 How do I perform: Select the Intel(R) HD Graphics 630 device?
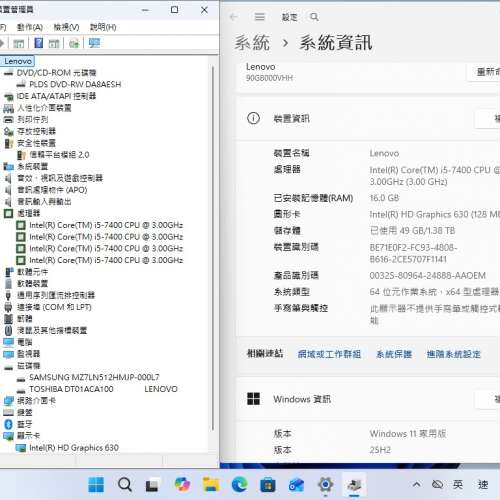(x=74, y=448)
